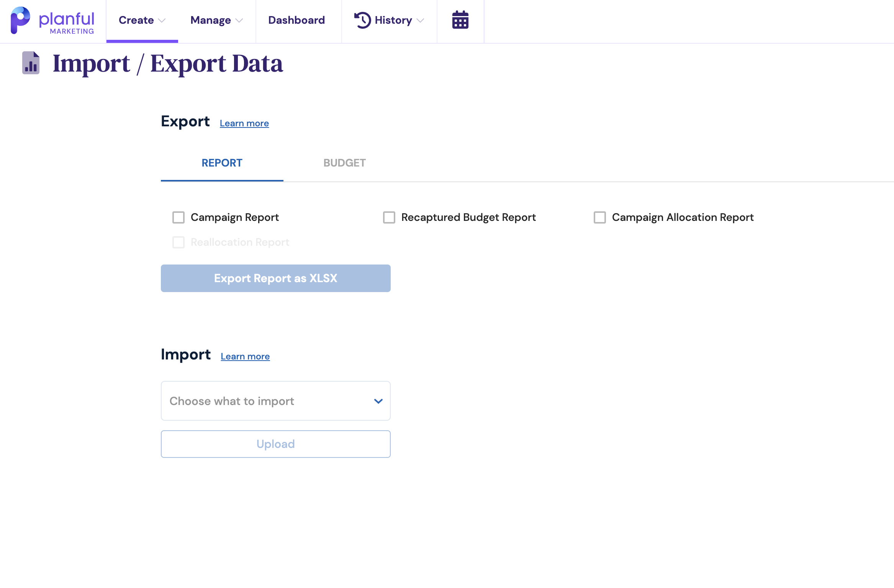Screen dimensions: 894x588
Task: Click the Upload button
Action: coord(276,444)
